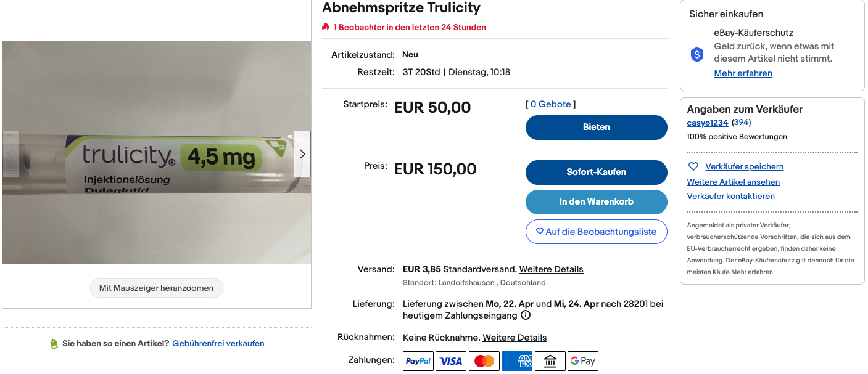Open seller profile casyo1234
Image resolution: width=868 pixels, height=374 pixels.
coord(708,123)
